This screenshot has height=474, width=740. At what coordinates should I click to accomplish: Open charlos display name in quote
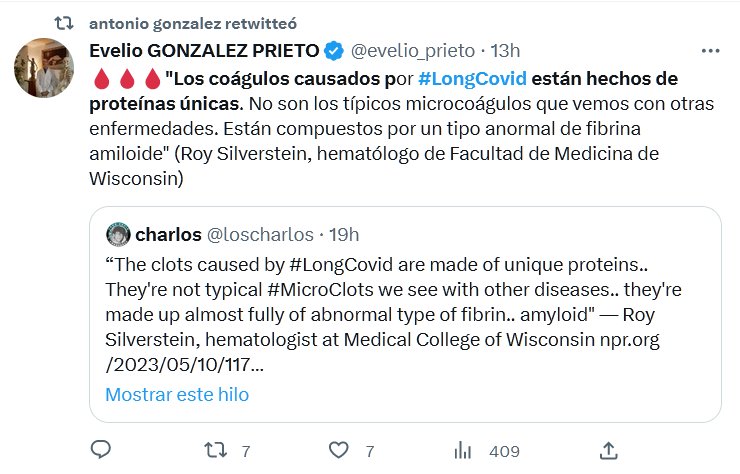[x=168, y=235]
